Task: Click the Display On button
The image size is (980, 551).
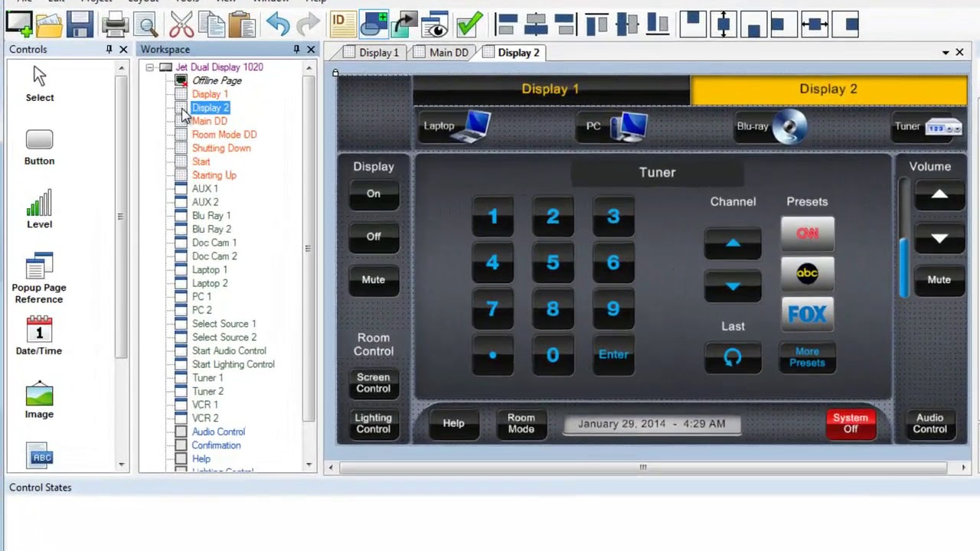Action: (x=373, y=194)
